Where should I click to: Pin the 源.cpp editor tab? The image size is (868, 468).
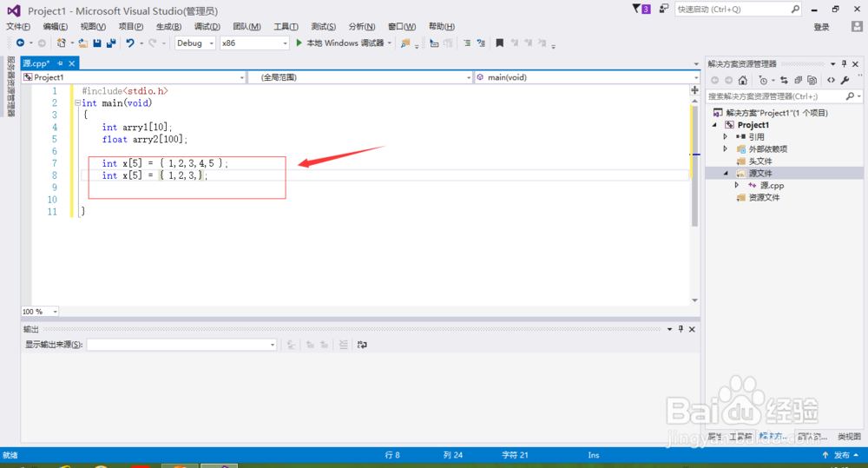60,63
